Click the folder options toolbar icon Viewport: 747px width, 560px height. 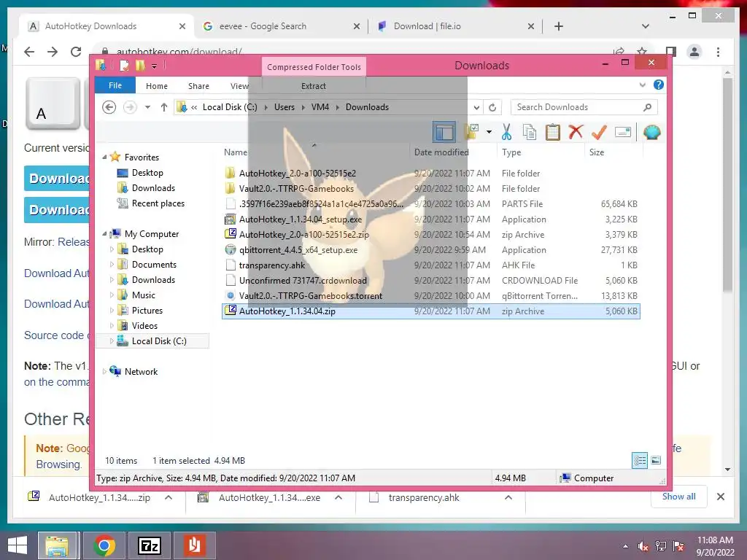tap(472, 132)
